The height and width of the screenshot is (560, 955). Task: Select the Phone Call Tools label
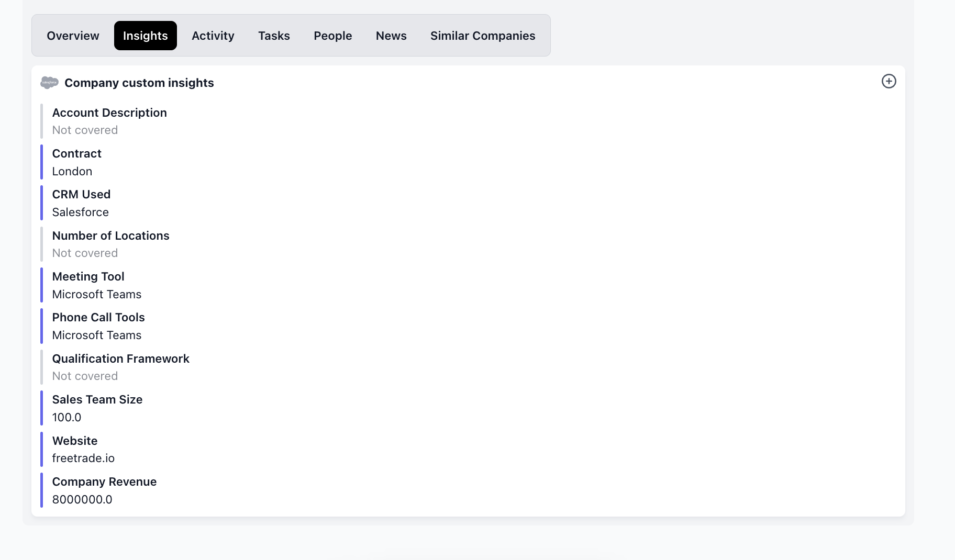[98, 317]
